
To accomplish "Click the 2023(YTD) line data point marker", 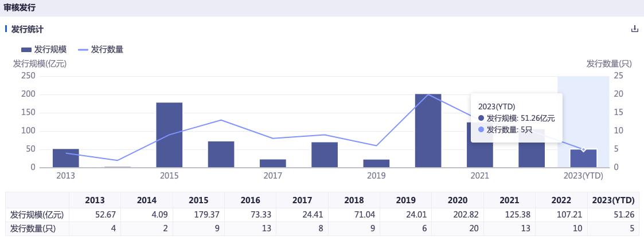I will (x=583, y=149).
